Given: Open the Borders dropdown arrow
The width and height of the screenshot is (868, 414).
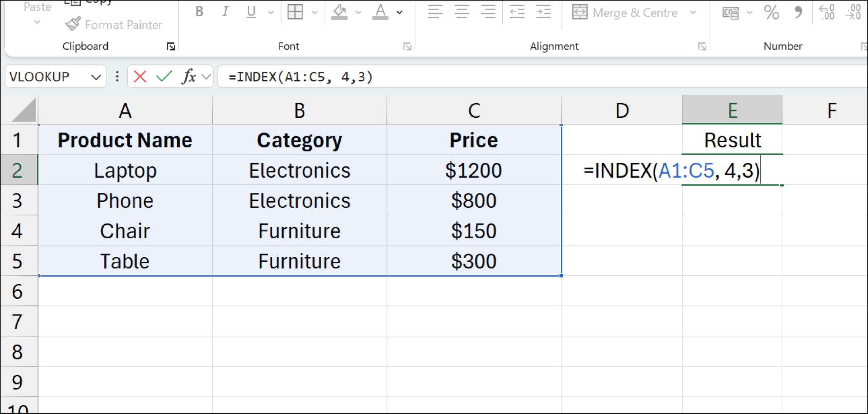Looking at the screenshot, I should tap(314, 13).
